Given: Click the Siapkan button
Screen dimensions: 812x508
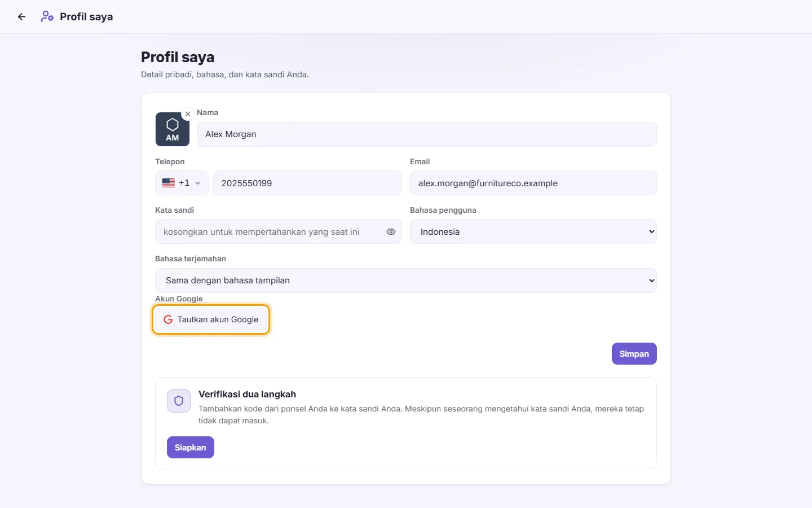Looking at the screenshot, I should (x=191, y=448).
